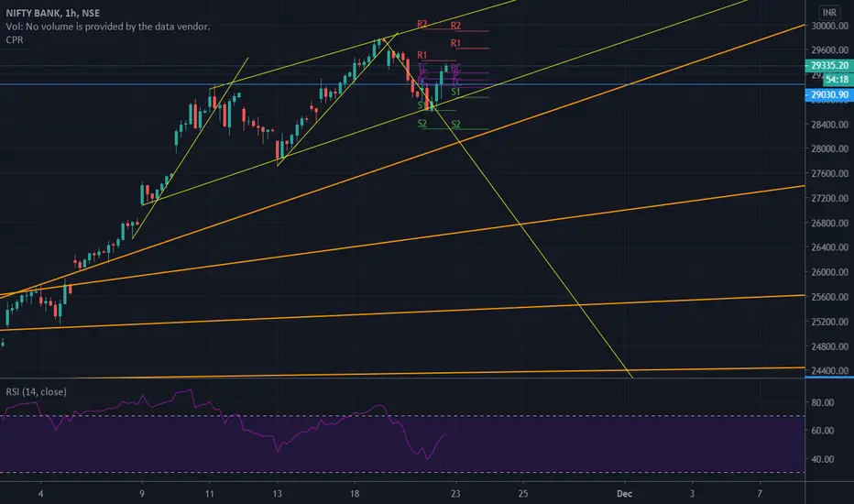Select the blue 29030.90 price line label
Viewport: 854px width, 504px height.
click(829, 94)
